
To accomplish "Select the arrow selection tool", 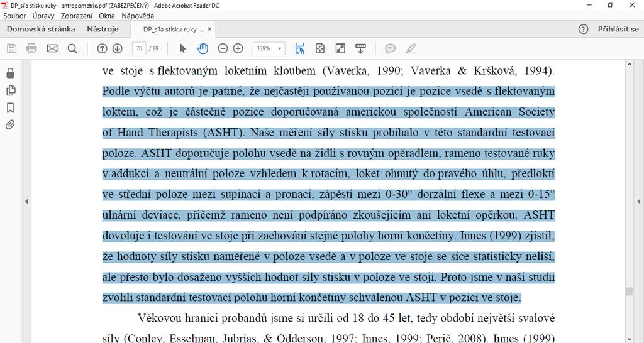I will point(183,48).
